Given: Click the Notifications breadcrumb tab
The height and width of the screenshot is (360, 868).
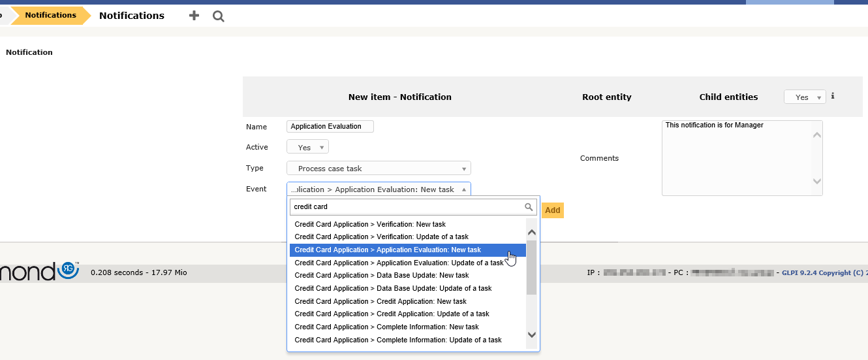Looking at the screenshot, I should point(50,15).
